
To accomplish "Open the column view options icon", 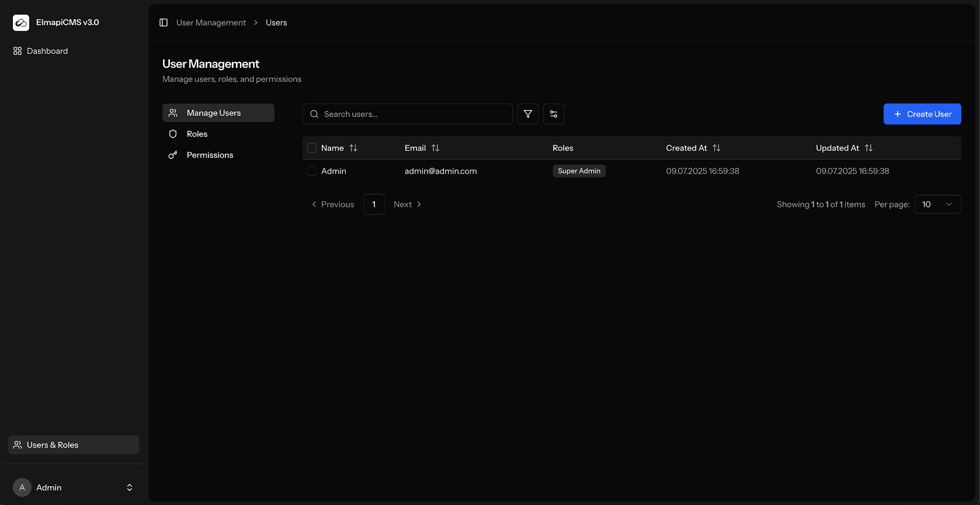I will point(554,114).
